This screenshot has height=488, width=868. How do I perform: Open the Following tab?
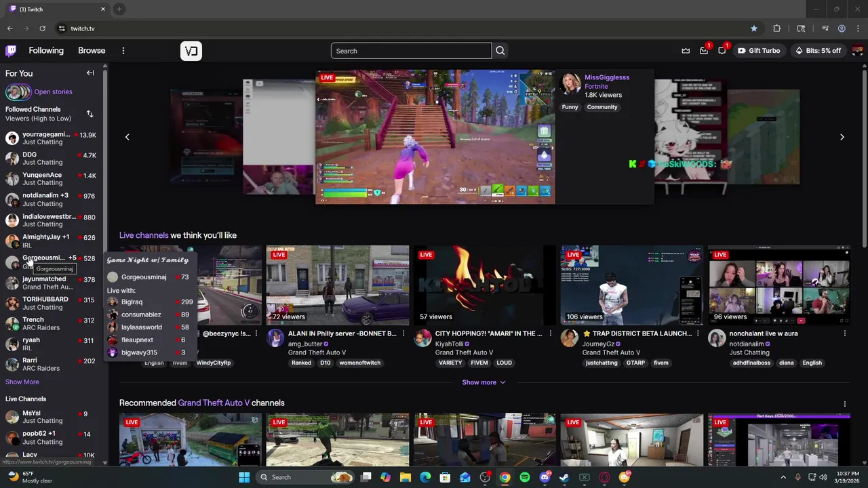click(x=46, y=51)
